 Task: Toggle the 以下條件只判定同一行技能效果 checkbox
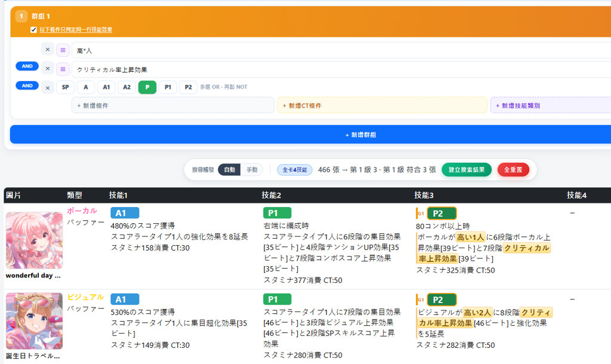(33, 30)
